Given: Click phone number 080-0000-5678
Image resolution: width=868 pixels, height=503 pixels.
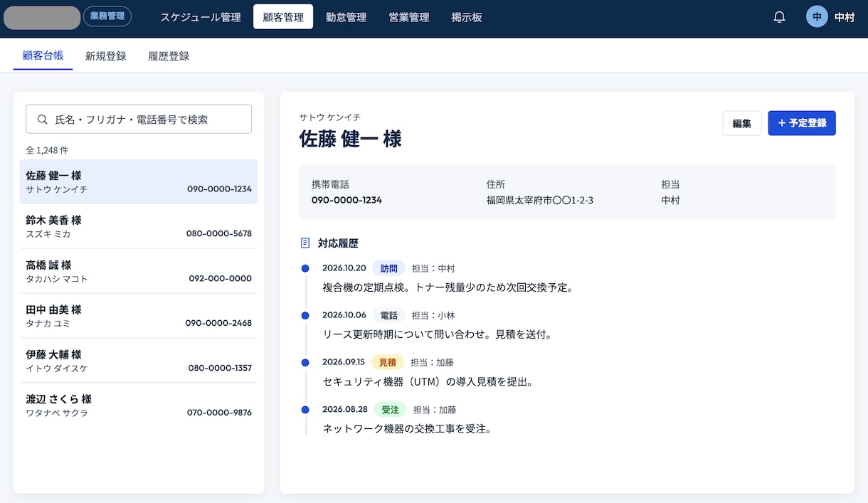Looking at the screenshot, I should click(219, 233).
